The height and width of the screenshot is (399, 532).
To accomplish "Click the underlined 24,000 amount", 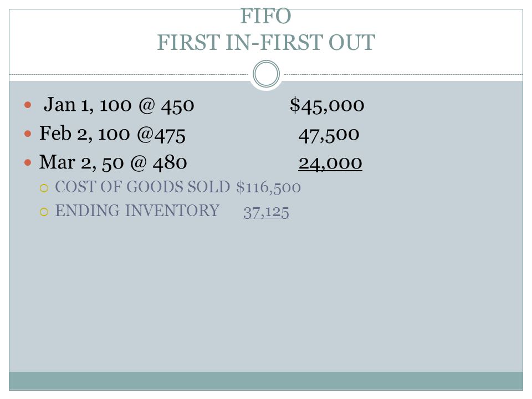I will click(x=330, y=163).
